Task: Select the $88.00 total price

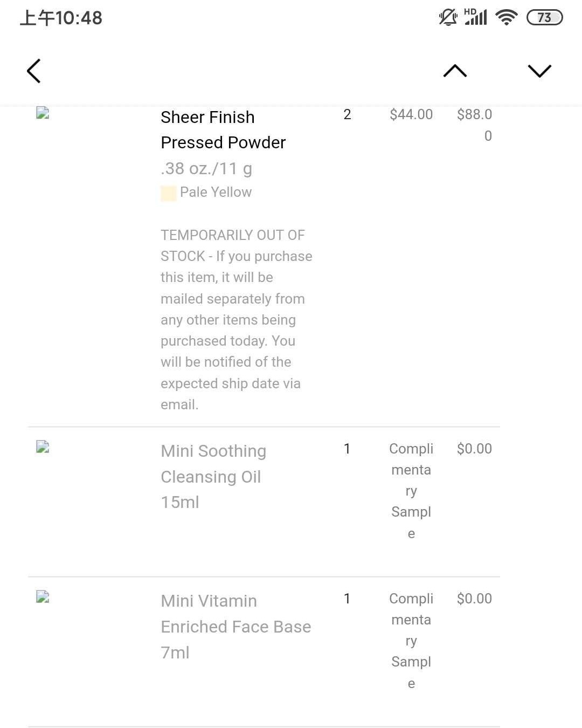Action: pyautogui.click(x=475, y=125)
